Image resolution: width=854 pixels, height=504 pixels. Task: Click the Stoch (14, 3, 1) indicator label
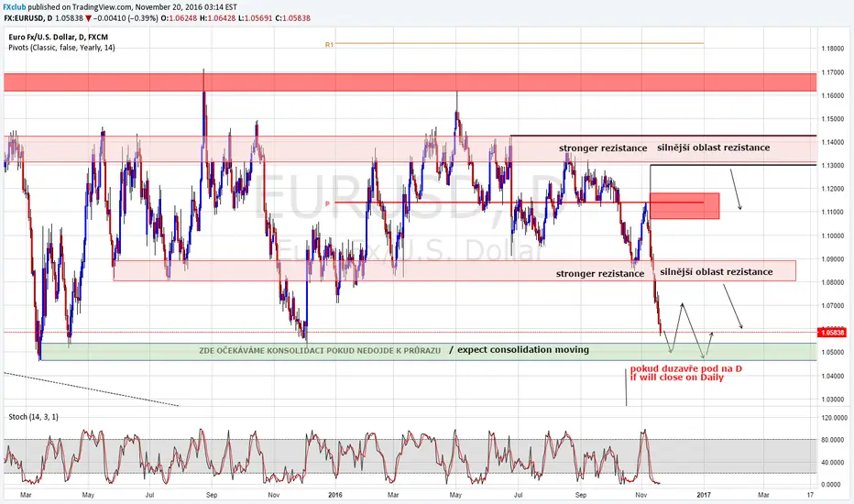click(33, 417)
